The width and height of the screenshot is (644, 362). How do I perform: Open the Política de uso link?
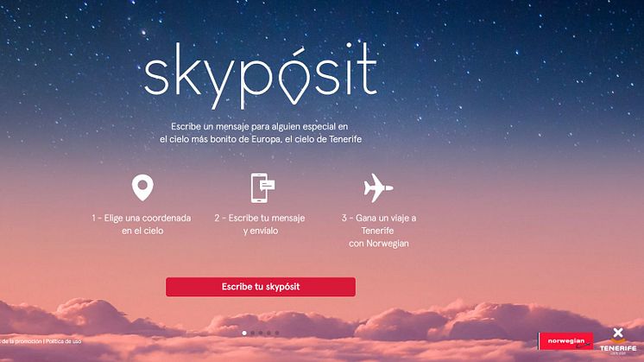63,341
